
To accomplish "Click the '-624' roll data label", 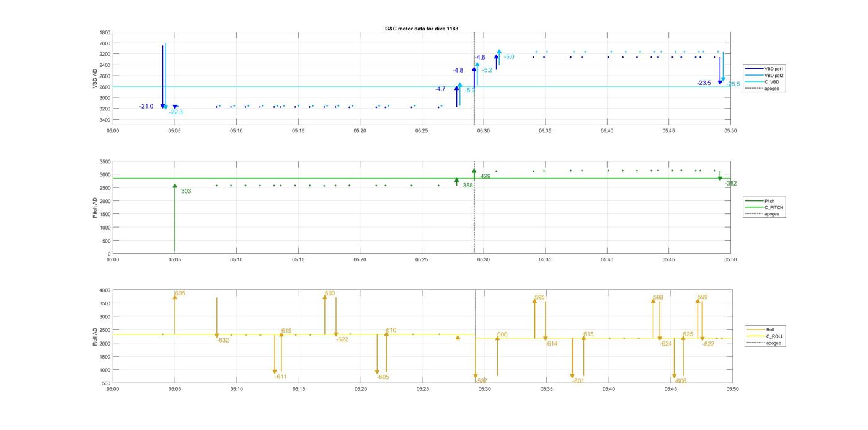I will pos(666,344).
